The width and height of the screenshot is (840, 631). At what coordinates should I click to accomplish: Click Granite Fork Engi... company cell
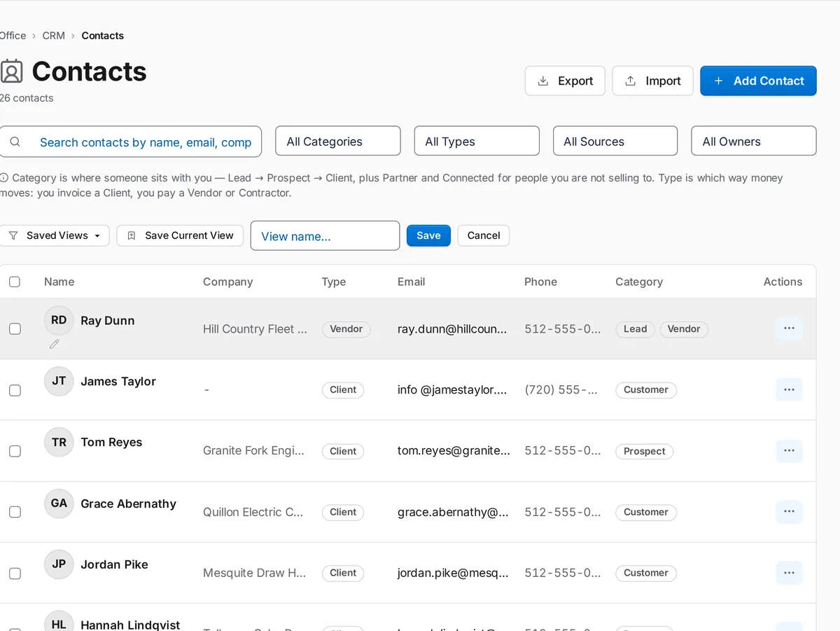click(253, 450)
